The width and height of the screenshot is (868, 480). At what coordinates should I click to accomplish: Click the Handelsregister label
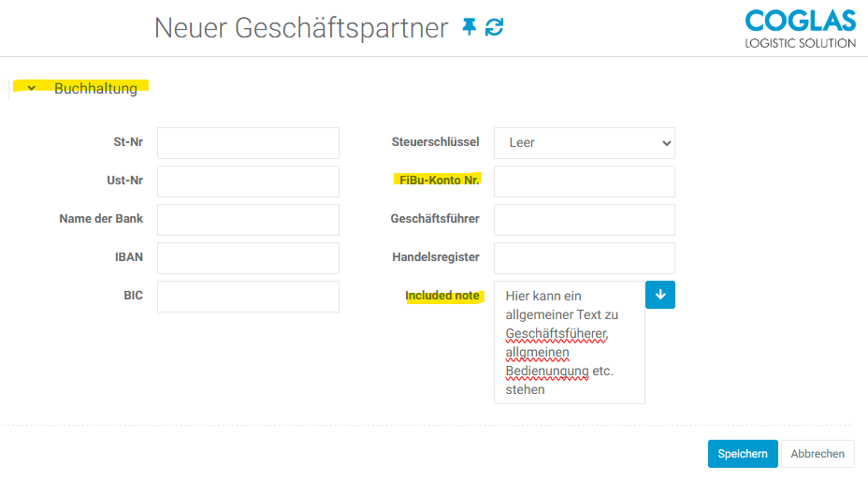click(x=436, y=257)
